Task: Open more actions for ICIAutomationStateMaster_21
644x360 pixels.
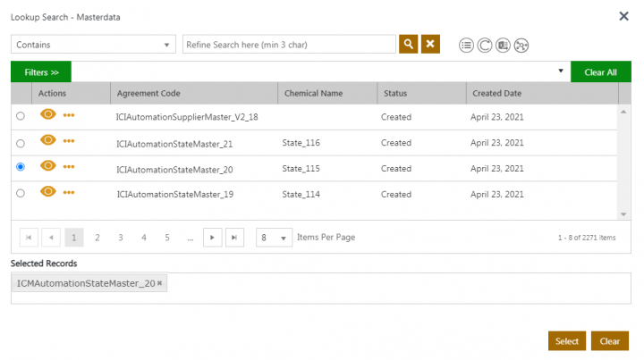Action: click(69, 141)
